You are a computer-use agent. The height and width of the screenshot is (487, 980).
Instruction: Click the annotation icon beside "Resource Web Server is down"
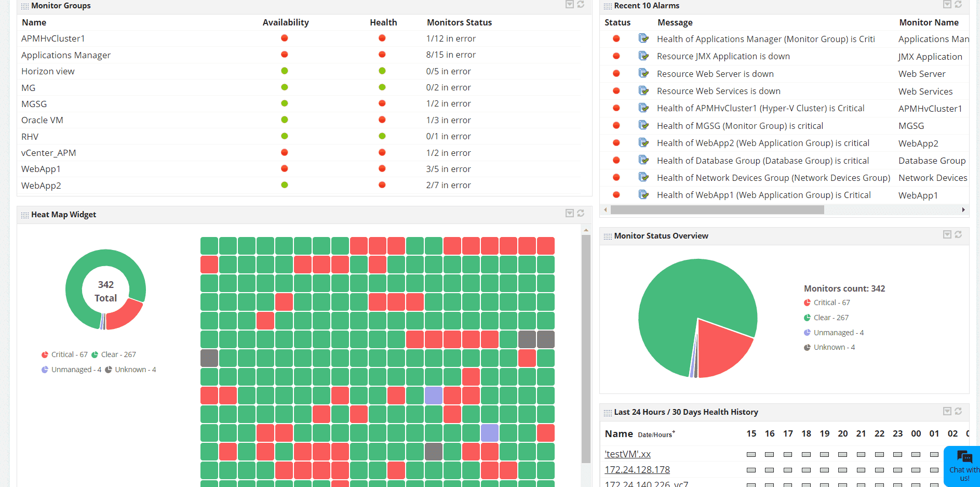pyautogui.click(x=643, y=73)
